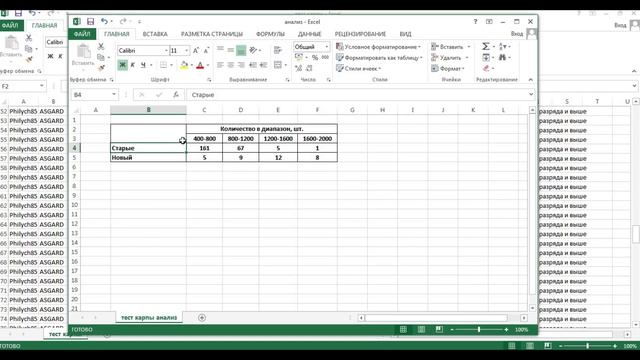Expand the formula bar chevron
This screenshot has height=360, width=640.
click(x=531, y=95)
